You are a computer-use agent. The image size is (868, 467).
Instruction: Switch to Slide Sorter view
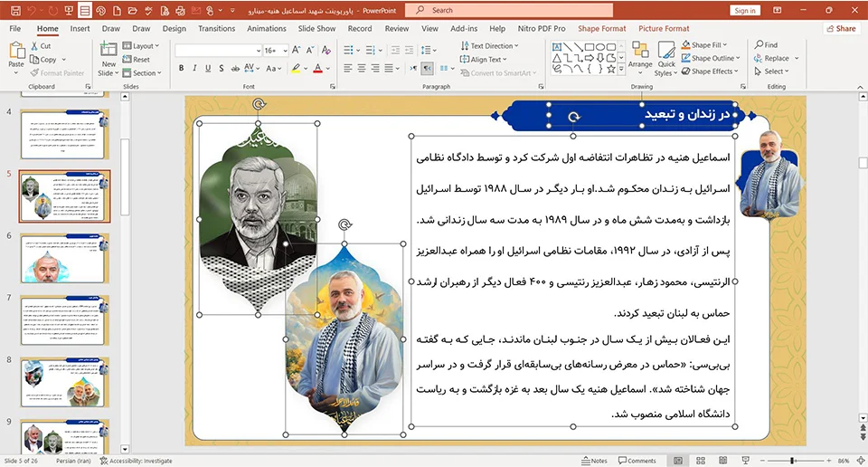[x=700, y=461]
